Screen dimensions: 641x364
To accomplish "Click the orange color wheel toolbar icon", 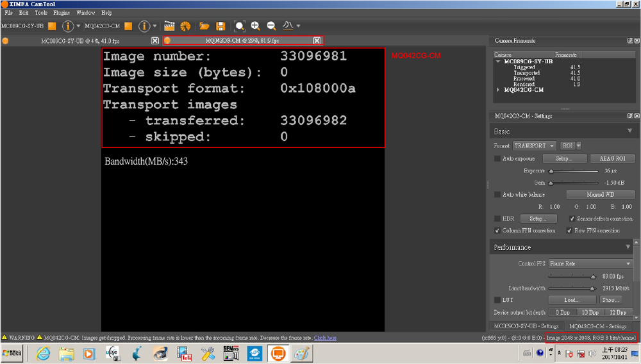I will [x=185, y=26].
